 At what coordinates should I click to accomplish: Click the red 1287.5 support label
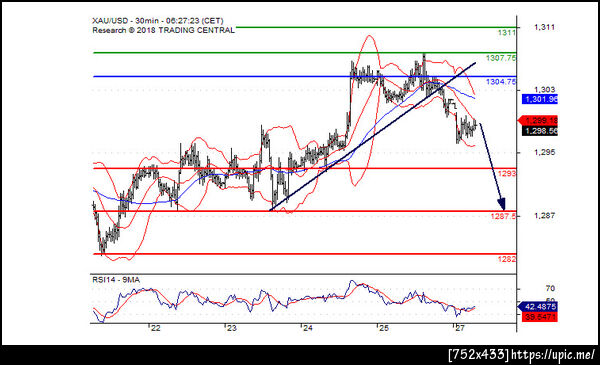tap(503, 217)
